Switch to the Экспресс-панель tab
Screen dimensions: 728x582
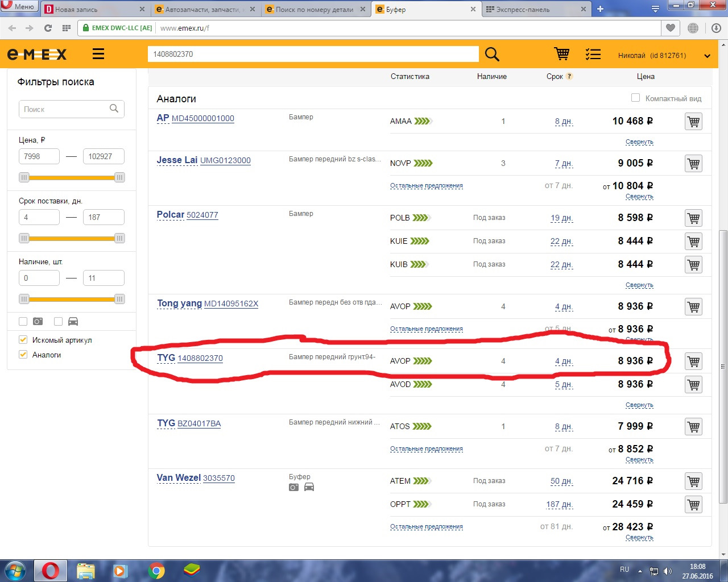[x=536, y=9]
